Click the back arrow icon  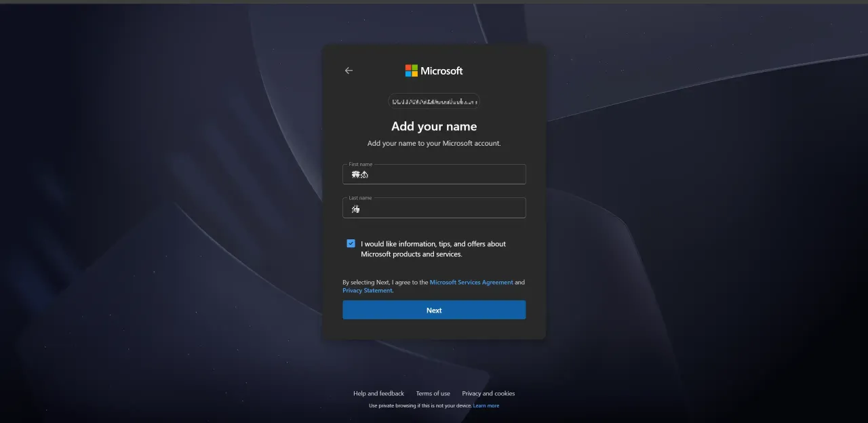(x=349, y=70)
